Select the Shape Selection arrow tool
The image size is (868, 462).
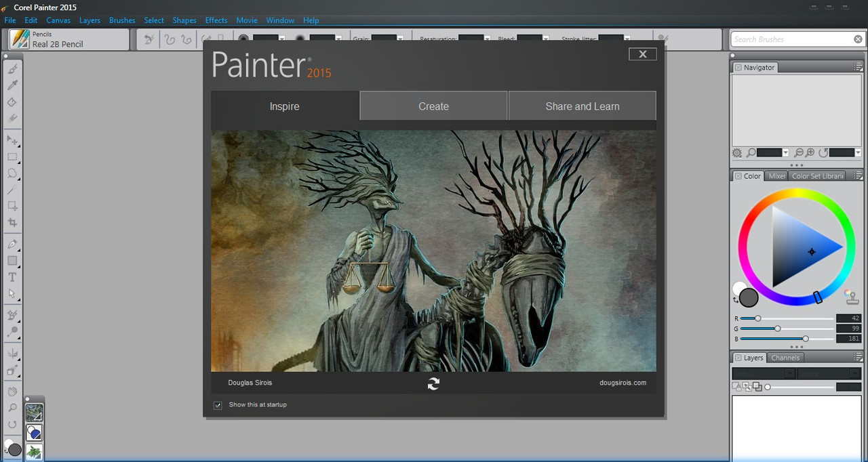tap(12, 294)
